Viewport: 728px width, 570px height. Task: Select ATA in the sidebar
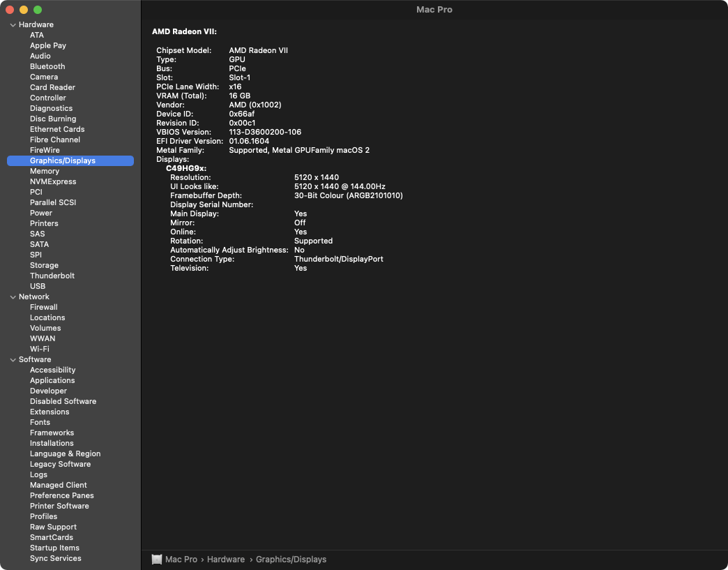[37, 36]
